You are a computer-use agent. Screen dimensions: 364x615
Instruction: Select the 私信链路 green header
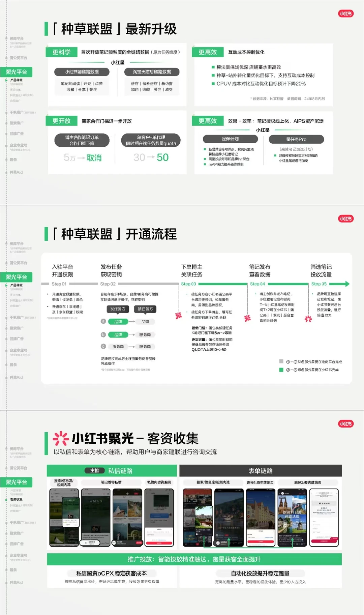112,471
